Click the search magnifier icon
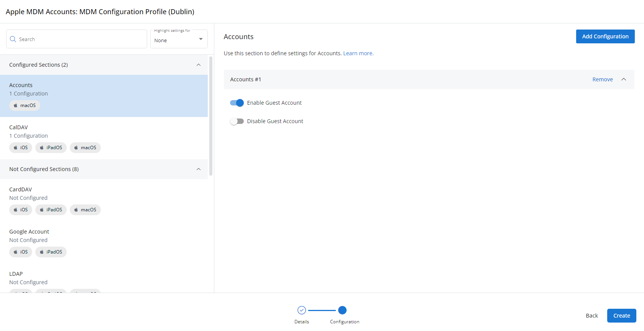The height and width of the screenshot is (331, 644). (x=13, y=39)
